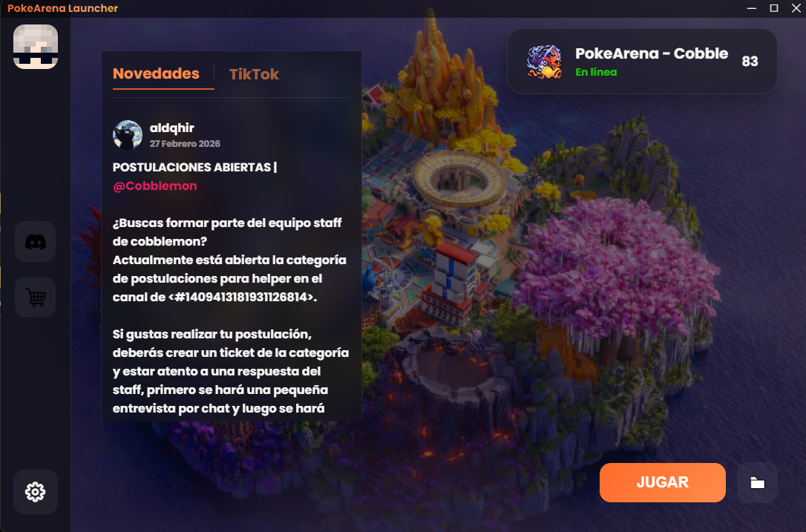Maximize the PokeArena Launcher window
This screenshot has height=532, width=806.
click(x=773, y=8)
